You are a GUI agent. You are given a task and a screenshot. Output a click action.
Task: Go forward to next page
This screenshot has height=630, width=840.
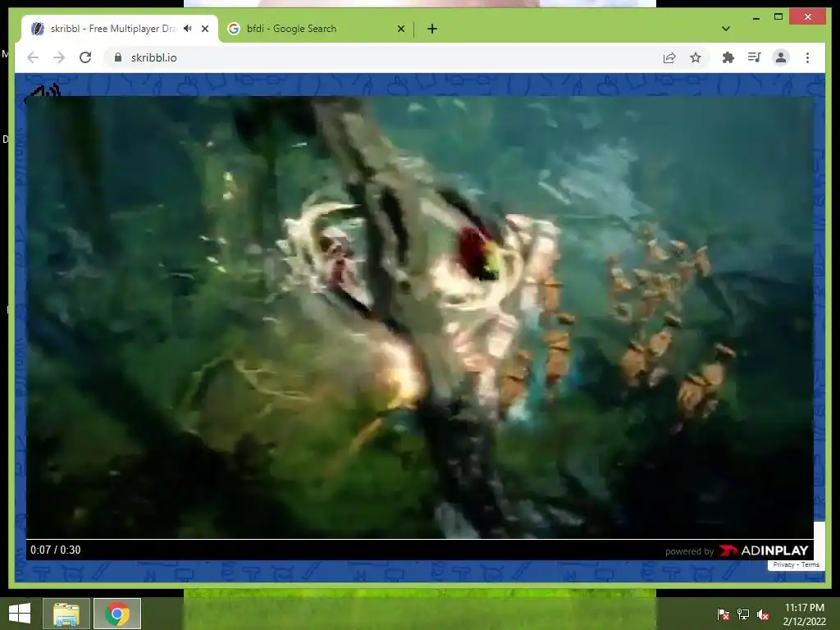(59, 57)
